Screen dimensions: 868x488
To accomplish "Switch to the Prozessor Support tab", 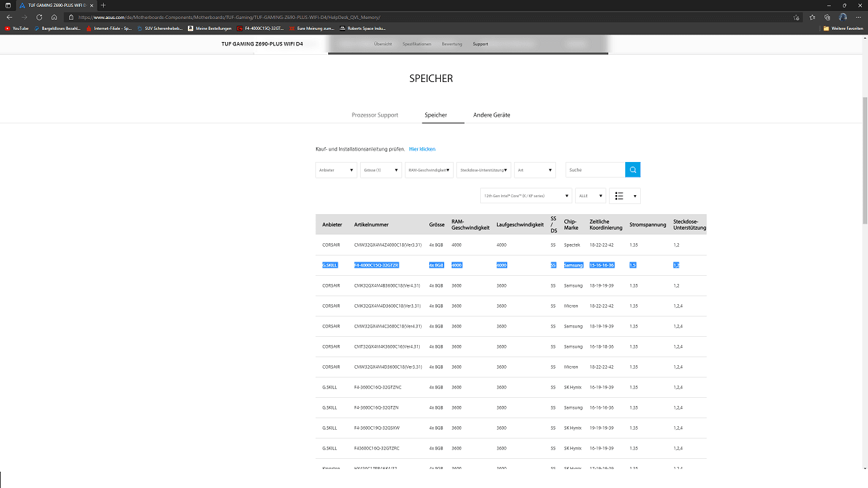I will click(x=375, y=115).
